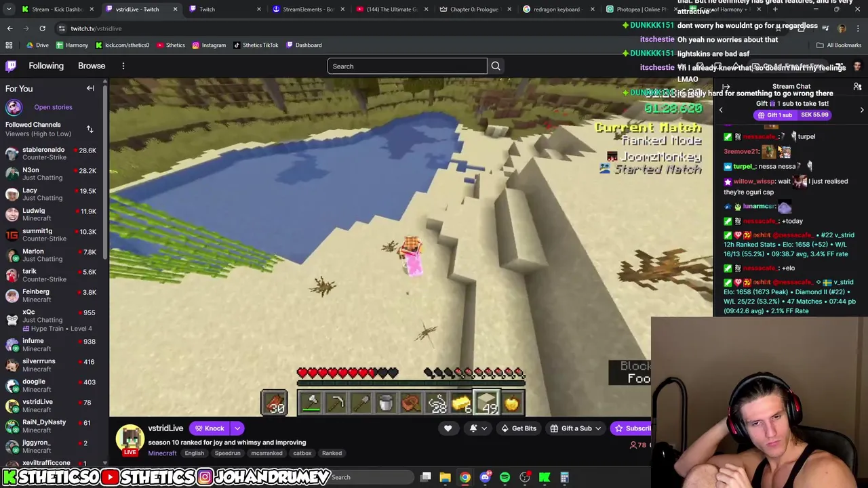The width and height of the screenshot is (868, 488).
Task: Open vstridLive streamer avatar
Action: (130, 439)
